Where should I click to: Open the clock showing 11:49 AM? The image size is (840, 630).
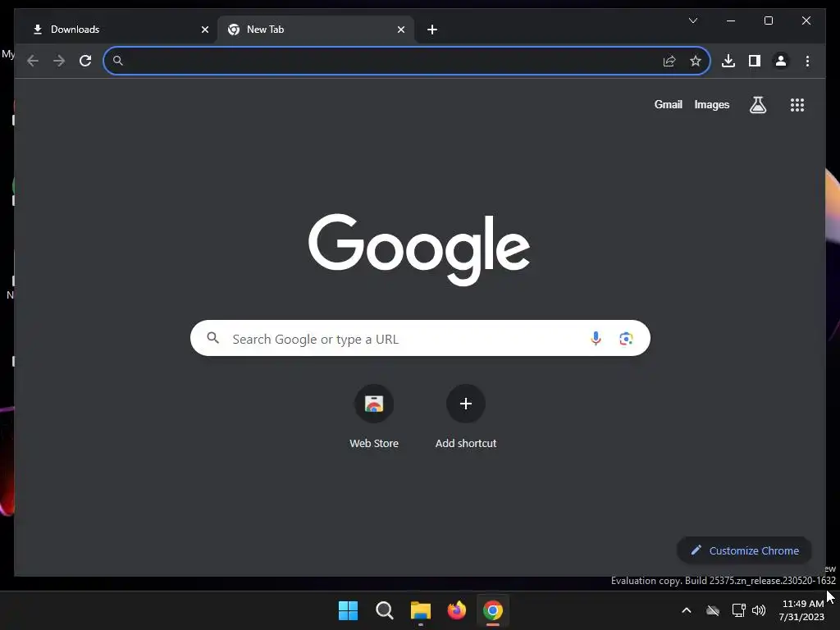[802, 610]
